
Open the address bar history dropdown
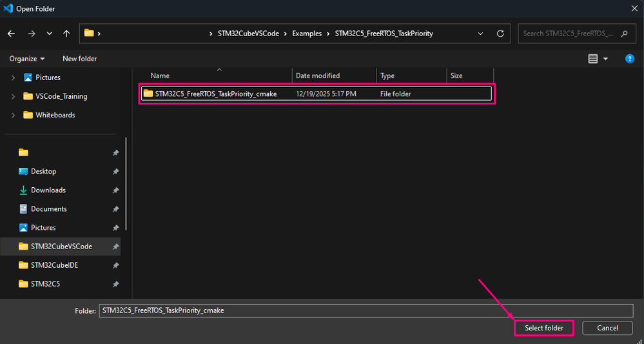click(x=480, y=34)
